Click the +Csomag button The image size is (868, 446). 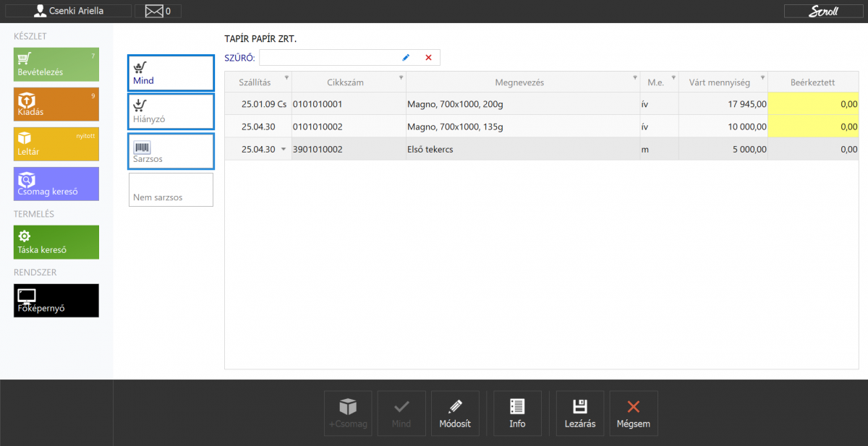click(348, 413)
